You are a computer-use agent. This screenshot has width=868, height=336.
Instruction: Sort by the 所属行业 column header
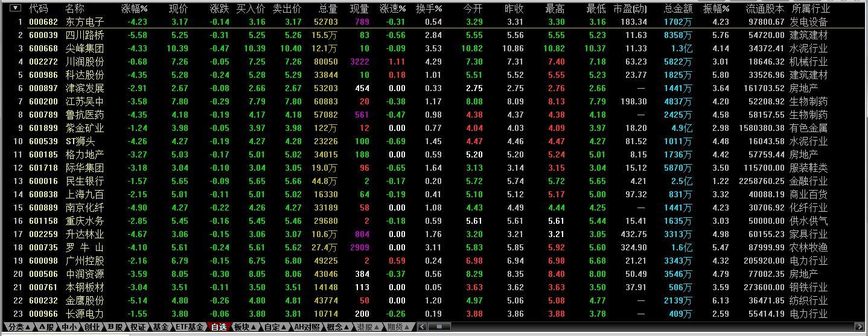point(811,8)
